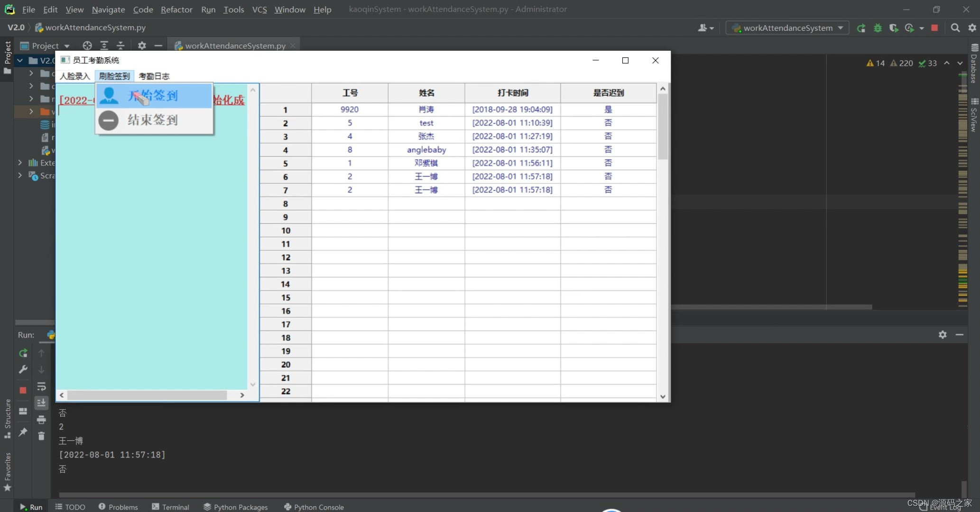Open the 人脸录入 face entry menu
The width and height of the screenshot is (980, 512).
point(74,76)
